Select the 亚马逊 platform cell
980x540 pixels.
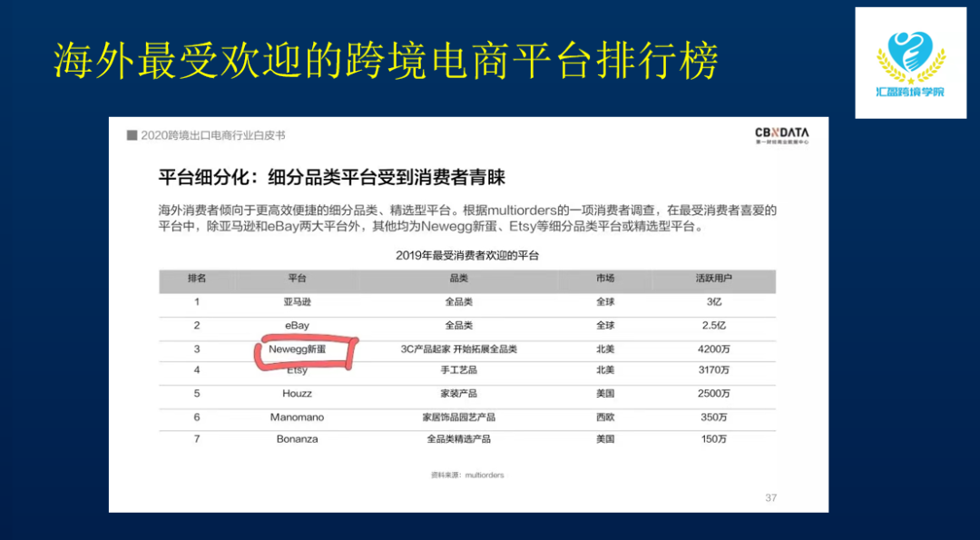[x=298, y=302]
